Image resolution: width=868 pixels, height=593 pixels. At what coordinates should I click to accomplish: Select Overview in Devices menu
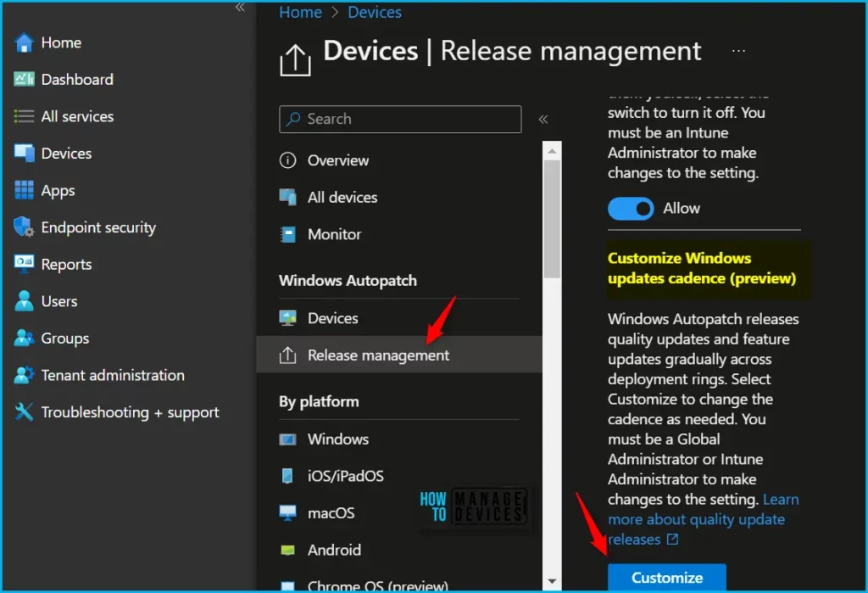tap(338, 160)
